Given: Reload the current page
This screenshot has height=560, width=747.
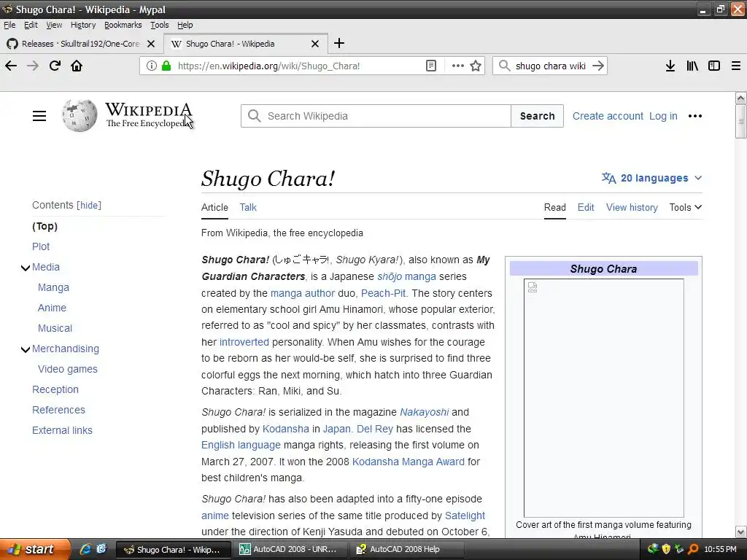Looking at the screenshot, I should [x=55, y=66].
